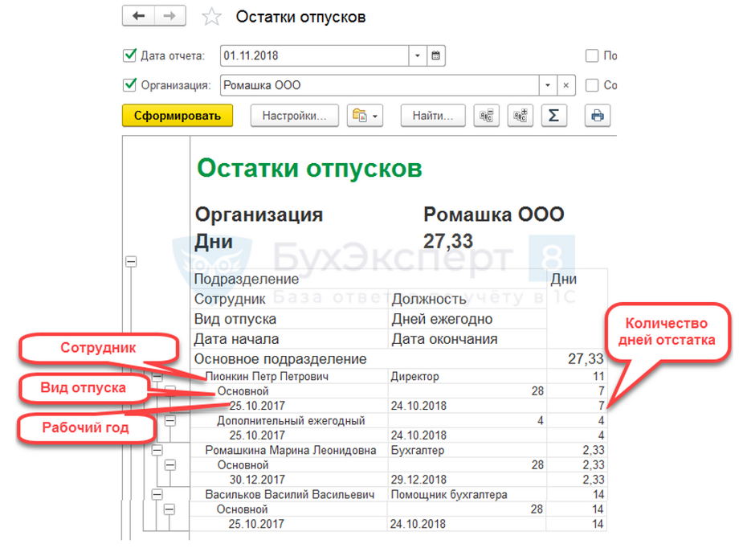Click the forward navigation arrow

(x=169, y=16)
